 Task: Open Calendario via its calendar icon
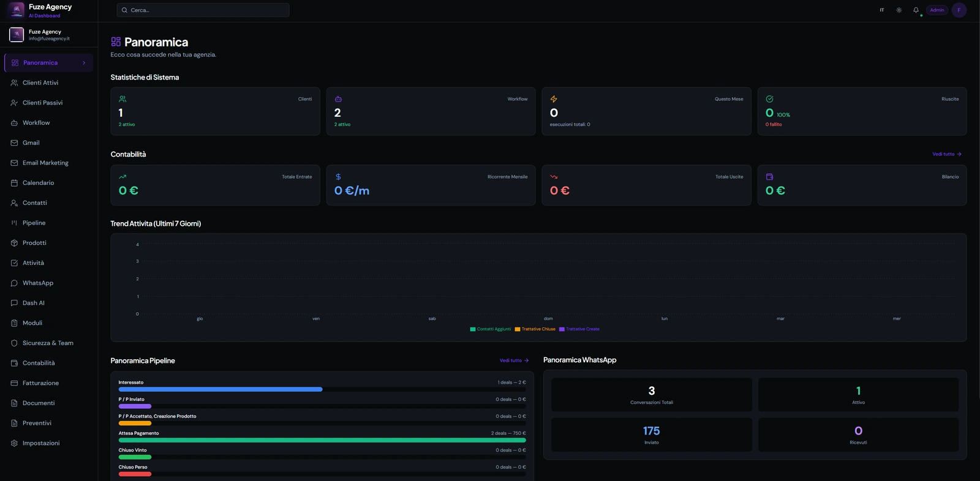pyautogui.click(x=14, y=183)
